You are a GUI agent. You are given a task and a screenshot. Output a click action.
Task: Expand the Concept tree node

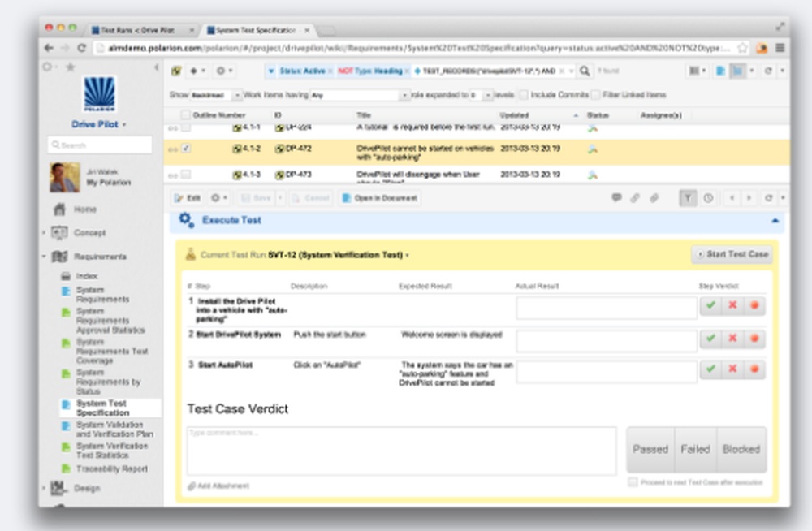[x=44, y=232]
